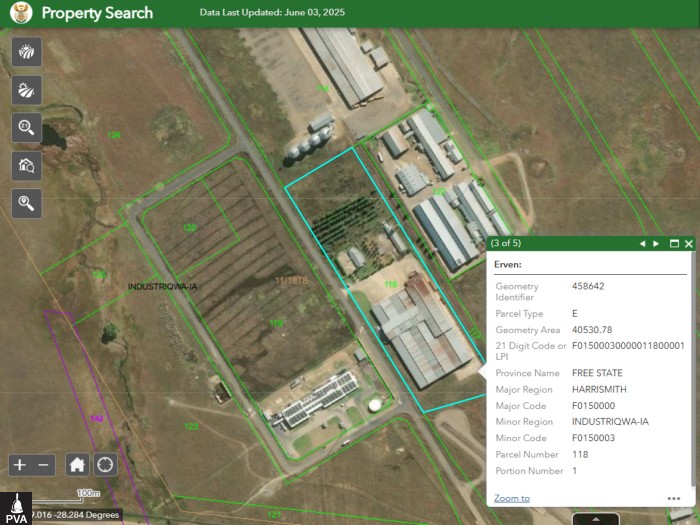Image resolution: width=700 pixels, height=525 pixels.
Task: Open the location pin search tool
Action: [27, 204]
